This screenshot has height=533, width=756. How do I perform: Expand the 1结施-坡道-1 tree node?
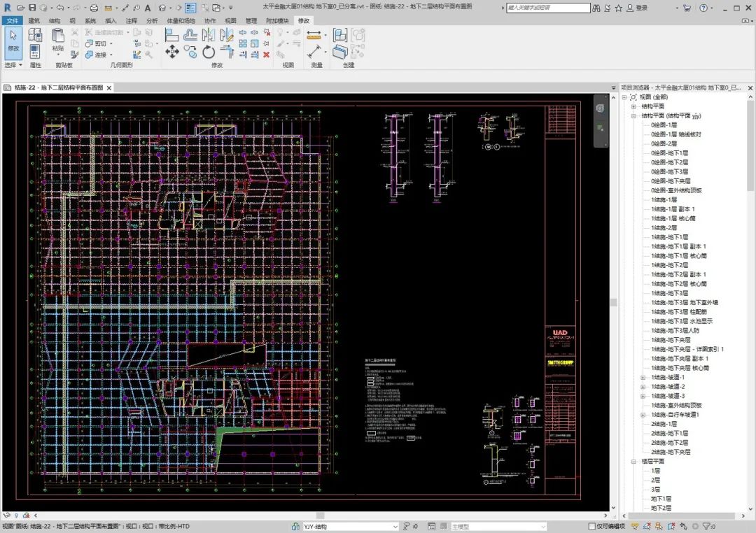coord(643,377)
